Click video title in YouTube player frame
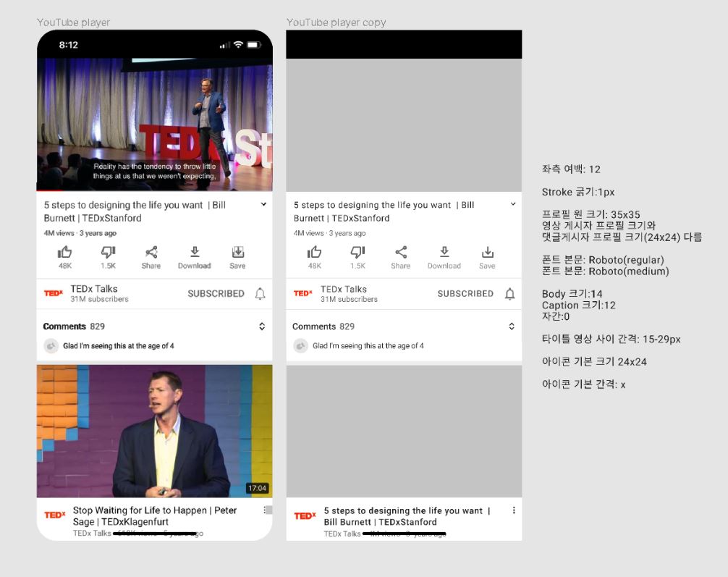This screenshot has height=577, width=728. 135,211
